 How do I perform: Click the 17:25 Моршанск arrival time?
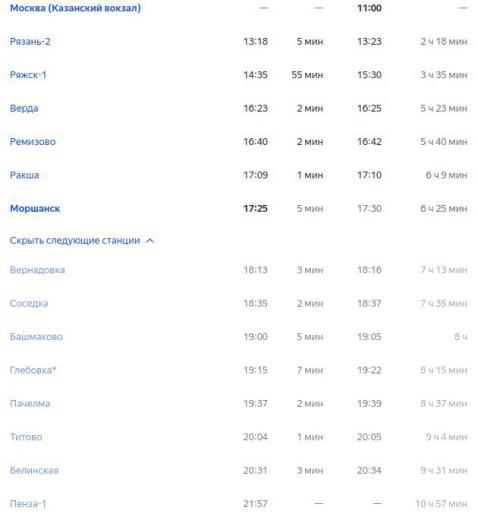pos(255,209)
